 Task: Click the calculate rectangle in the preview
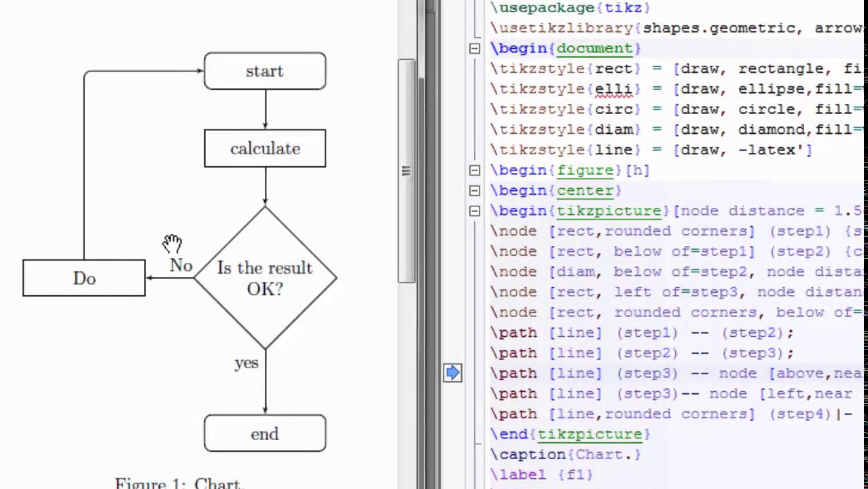pos(264,149)
